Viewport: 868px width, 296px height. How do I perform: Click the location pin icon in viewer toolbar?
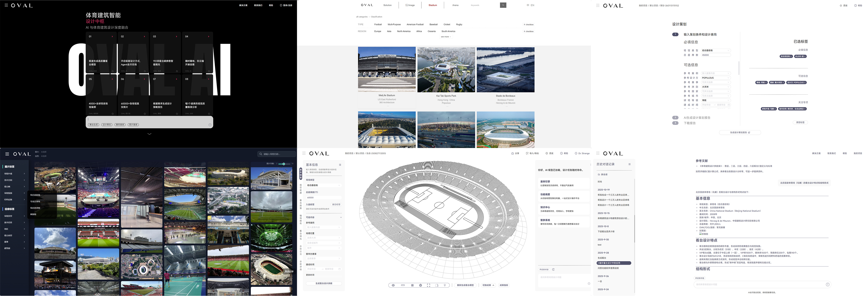point(445,285)
